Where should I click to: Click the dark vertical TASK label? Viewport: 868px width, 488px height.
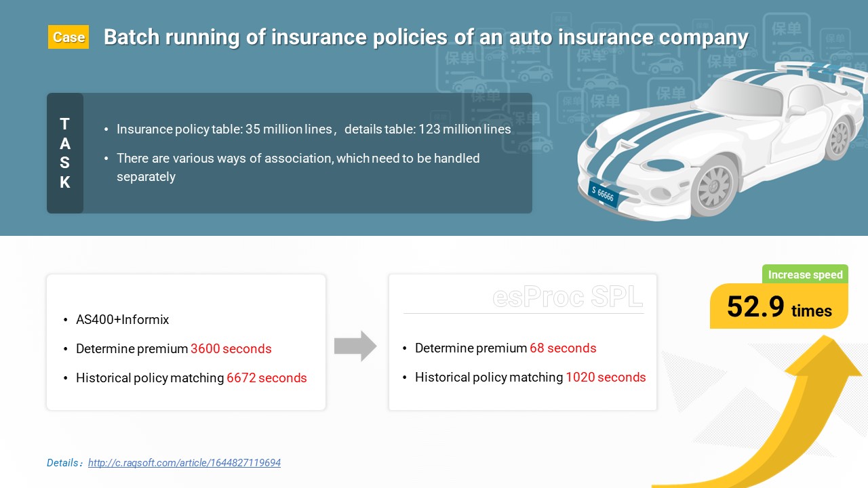65,153
